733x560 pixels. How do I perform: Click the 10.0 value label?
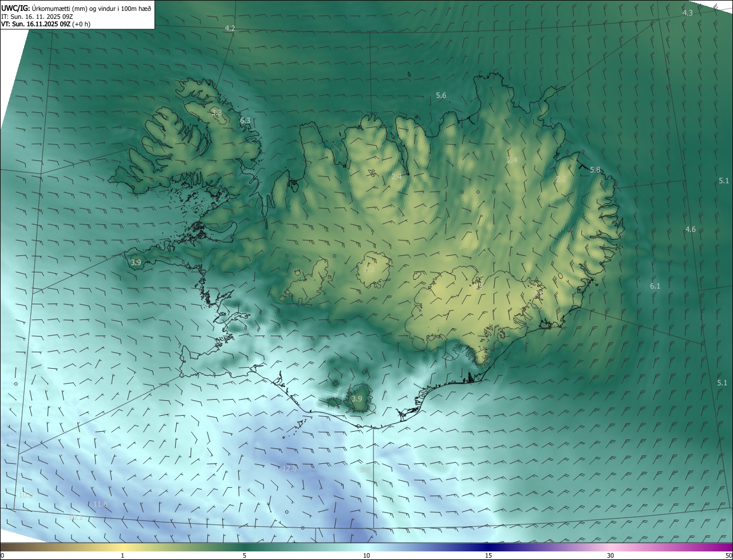click(26, 494)
